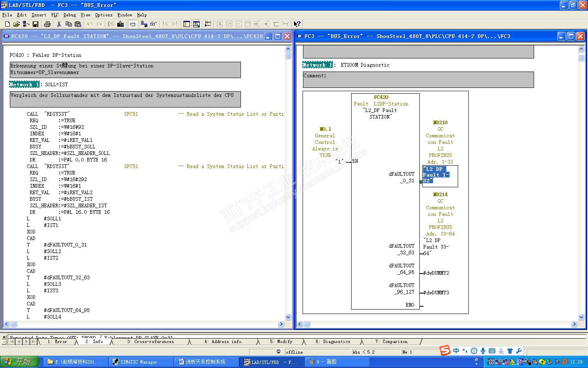This screenshot has height=368, width=588.
Task: Switch to the 3: Cross-references tab
Action: [x=150, y=341]
